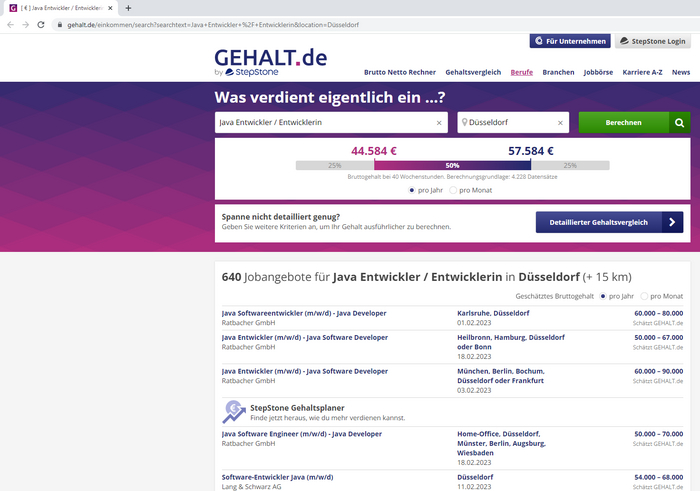Click Für Unternehmen button

570,41
